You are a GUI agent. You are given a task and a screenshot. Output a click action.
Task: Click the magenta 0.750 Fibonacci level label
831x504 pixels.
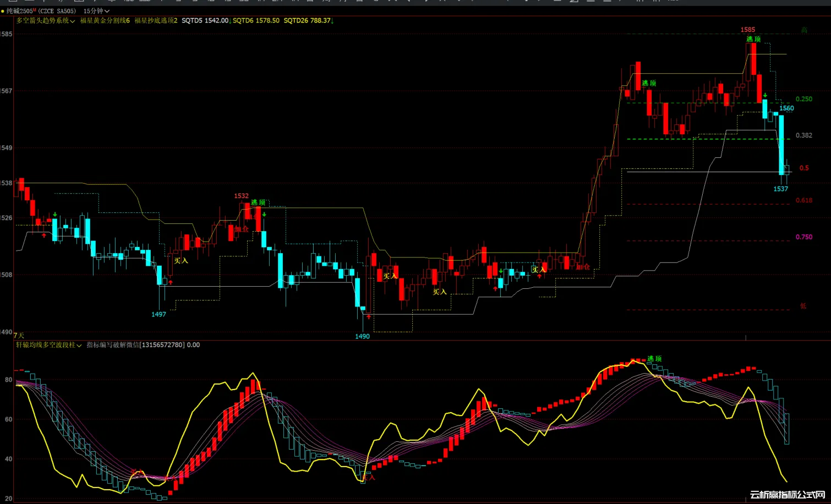click(803, 237)
